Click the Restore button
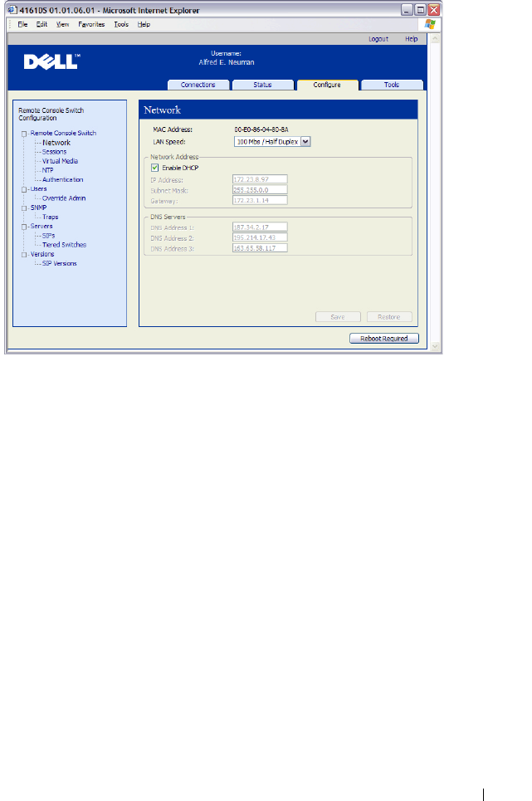Screen dimensions: 532x801 389,317
